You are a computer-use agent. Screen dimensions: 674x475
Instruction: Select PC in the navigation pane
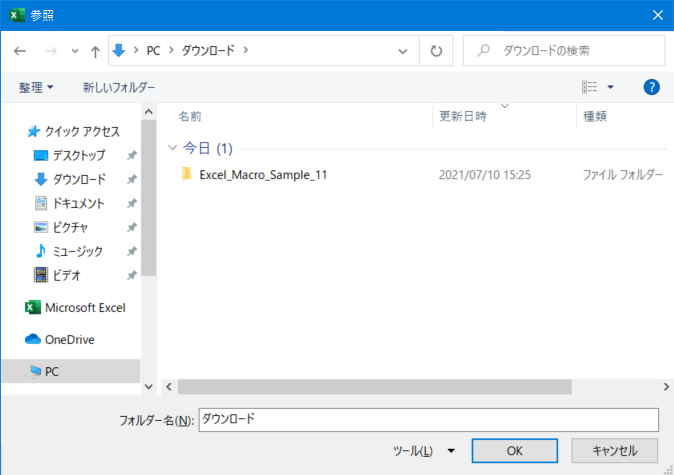(x=71, y=371)
